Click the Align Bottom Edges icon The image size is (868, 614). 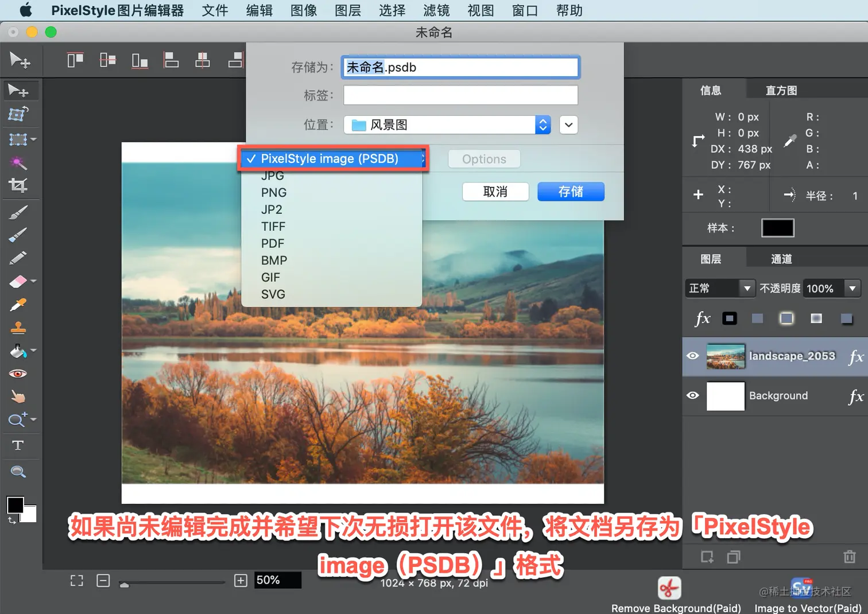coord(139,60)
